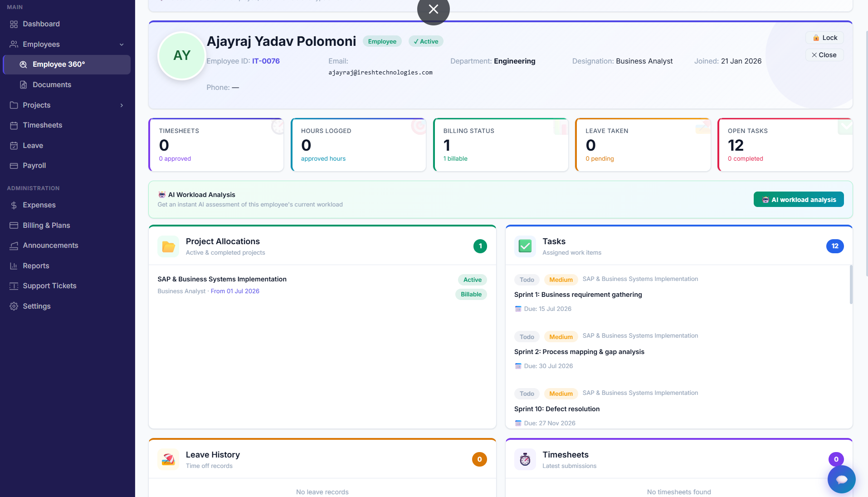Viewport: 868px width, 497px height.
Task: Click the Close button on profile card
Action: coord(824,55)
